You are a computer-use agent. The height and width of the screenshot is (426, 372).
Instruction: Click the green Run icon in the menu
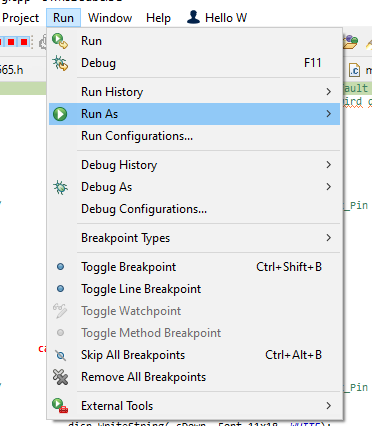(x=60, y=41)
